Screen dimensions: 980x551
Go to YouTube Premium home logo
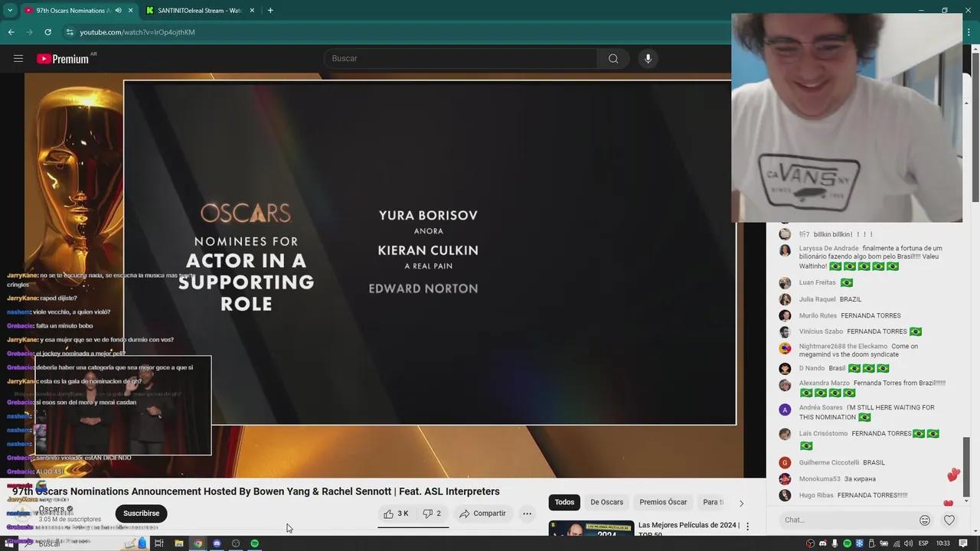(x=63, y=59)
